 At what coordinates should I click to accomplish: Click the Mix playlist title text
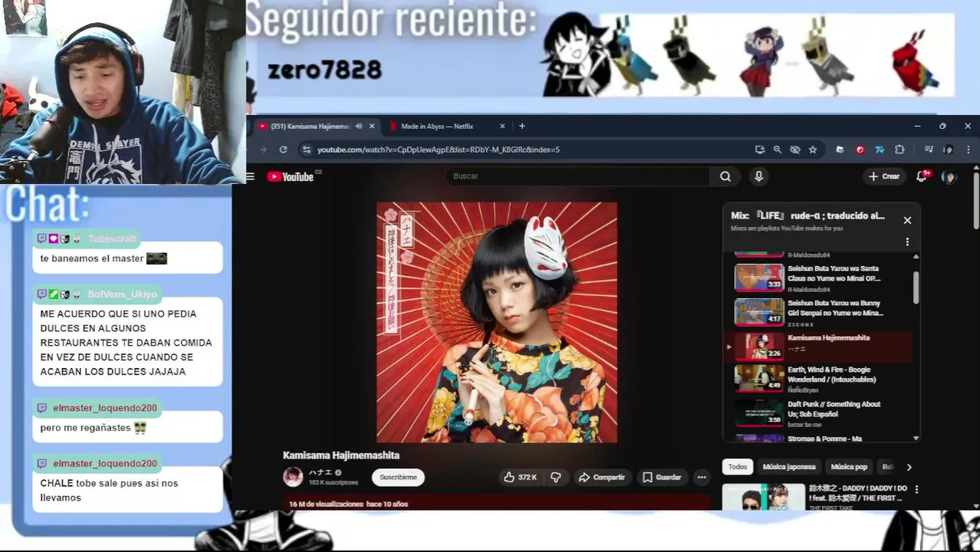807,215
